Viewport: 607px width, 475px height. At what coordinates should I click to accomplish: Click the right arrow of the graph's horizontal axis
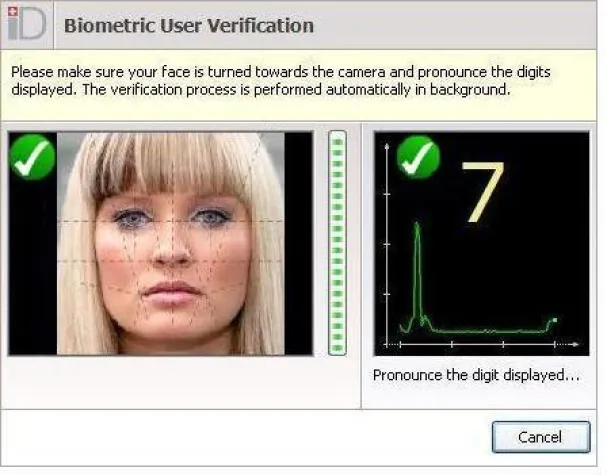pyautogui.click(x=576, y=344)
